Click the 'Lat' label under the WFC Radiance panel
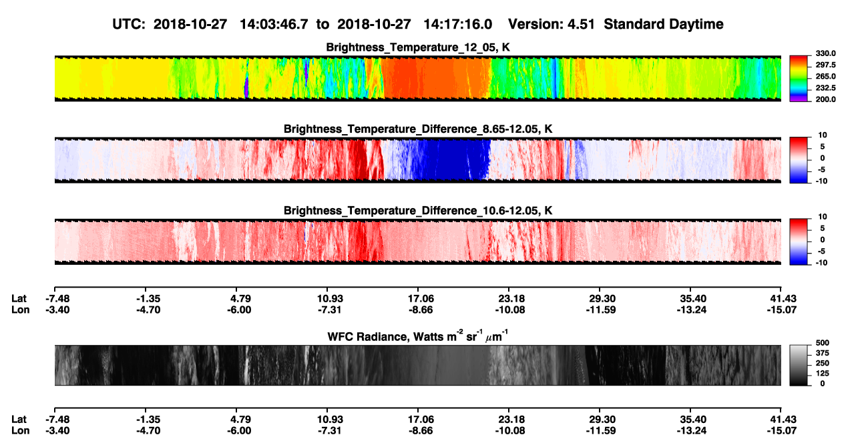The height and width of the screenshot is (445, 868). click(x=19, y=419)
